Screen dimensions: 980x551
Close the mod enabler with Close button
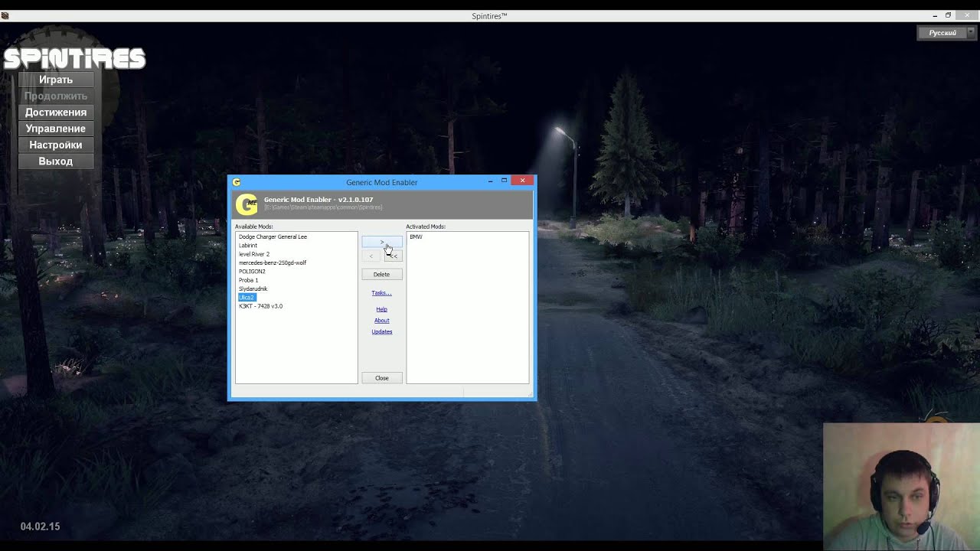coord(382,378)
